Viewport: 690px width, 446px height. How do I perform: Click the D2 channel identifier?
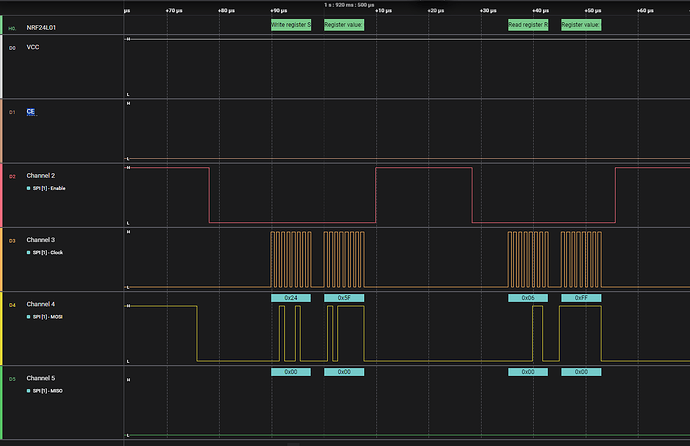12,176
